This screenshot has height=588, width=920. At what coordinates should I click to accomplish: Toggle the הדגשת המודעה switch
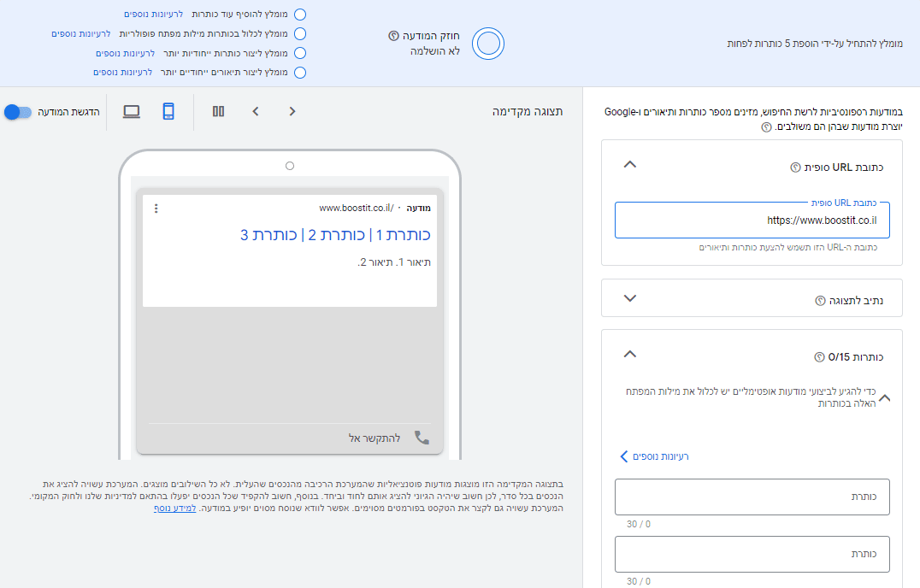click(18, 112)
